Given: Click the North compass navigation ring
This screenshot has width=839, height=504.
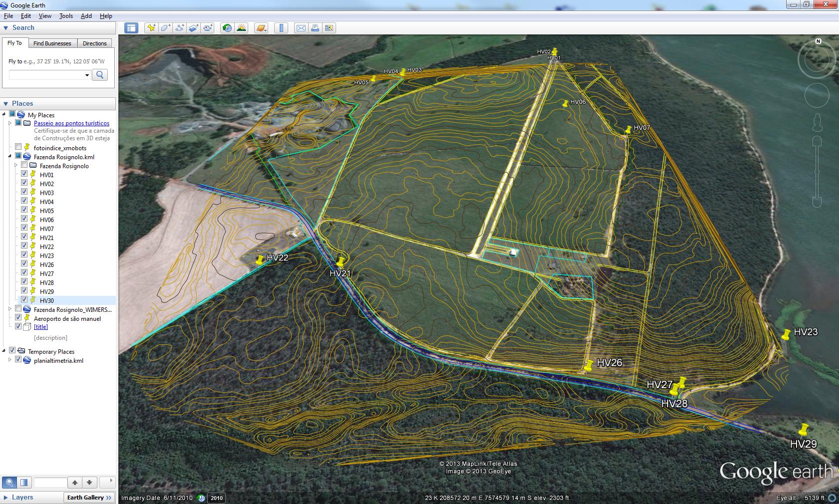Looking at the screenshot, I should coord(818,59).
